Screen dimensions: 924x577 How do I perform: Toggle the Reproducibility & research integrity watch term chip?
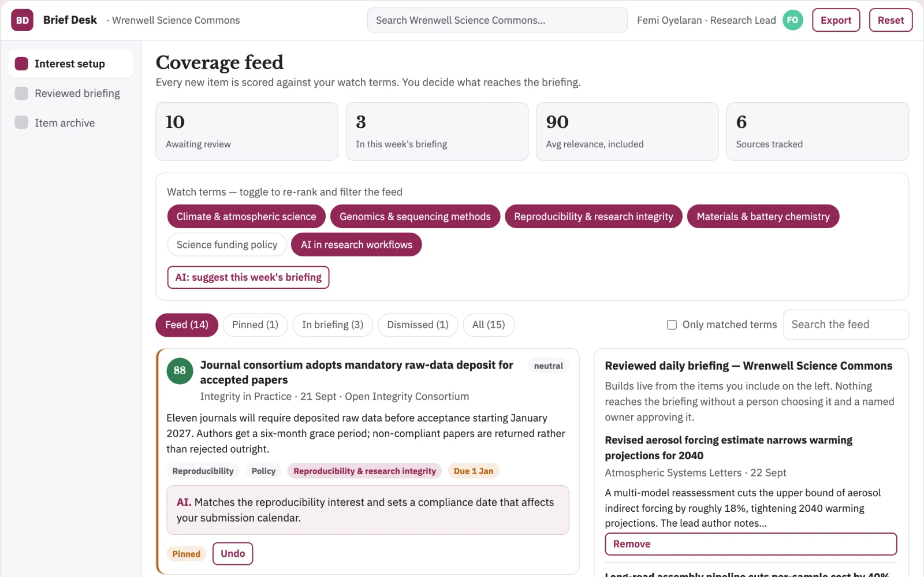coord(594,217)
